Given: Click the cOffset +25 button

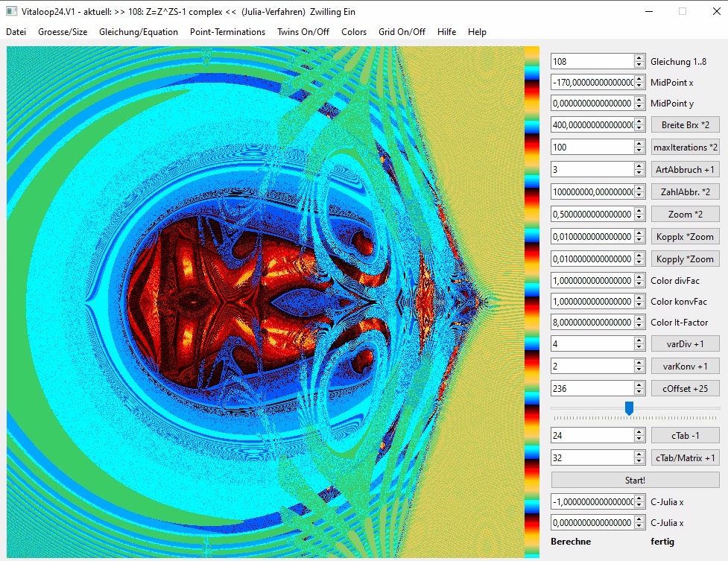Looking at the screenshot, I should 686,388.
